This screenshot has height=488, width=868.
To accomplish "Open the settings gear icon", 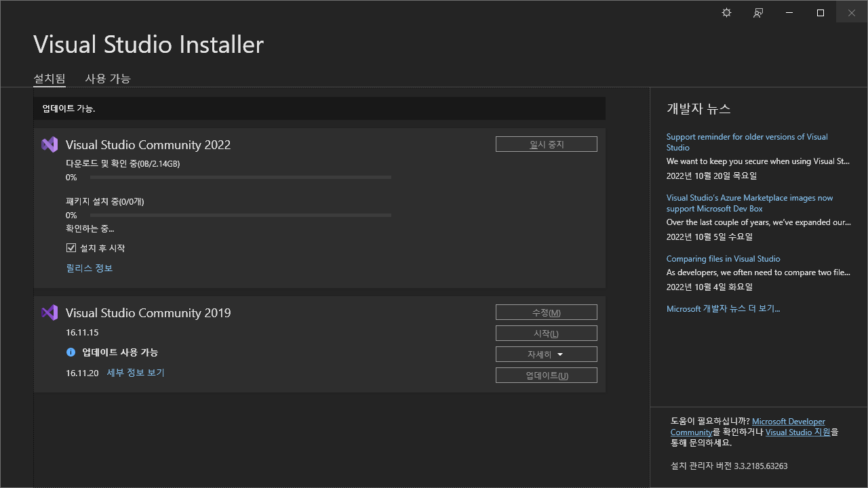I will point(726,13).
